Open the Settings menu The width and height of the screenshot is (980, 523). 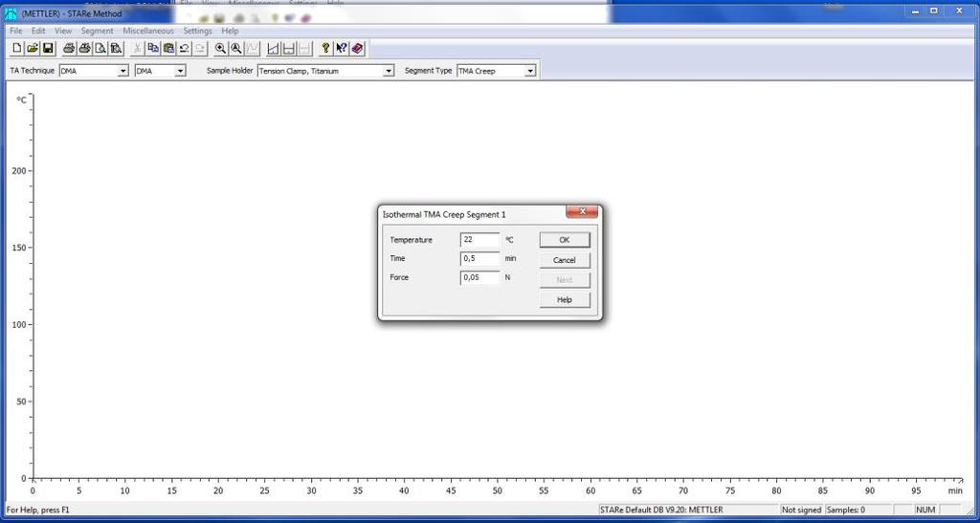click(x=197, y=31)
